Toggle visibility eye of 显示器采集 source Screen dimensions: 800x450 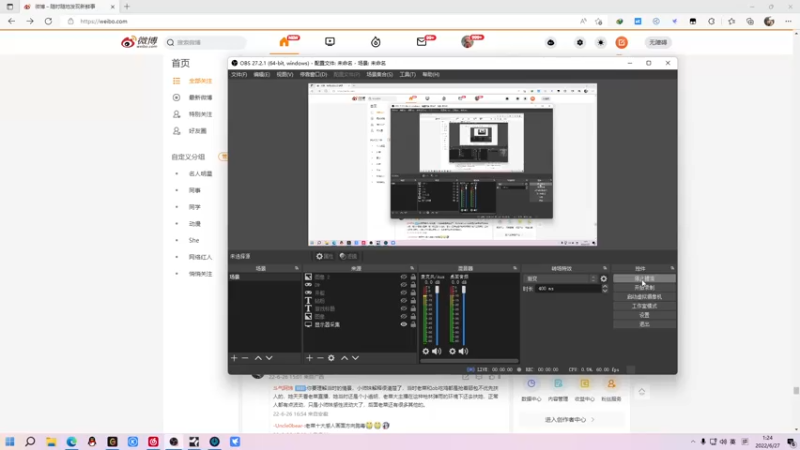pyautogui.click(x=404, y=324)
